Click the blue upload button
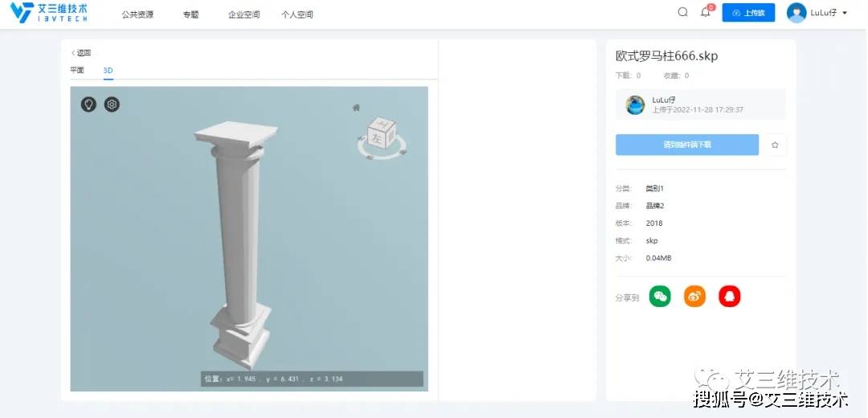Viewport: 868px width, 418px height. point(748,13)
